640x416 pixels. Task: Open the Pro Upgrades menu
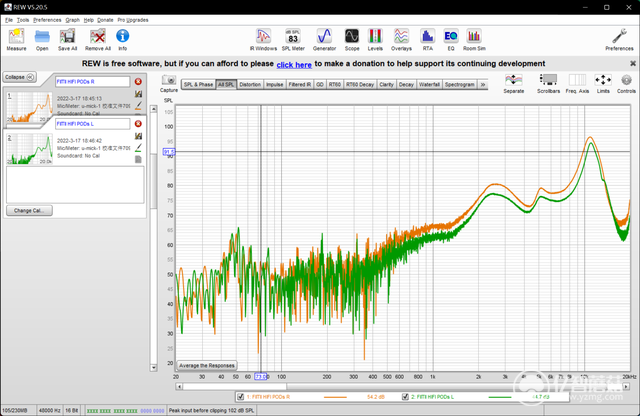[133, 20]
